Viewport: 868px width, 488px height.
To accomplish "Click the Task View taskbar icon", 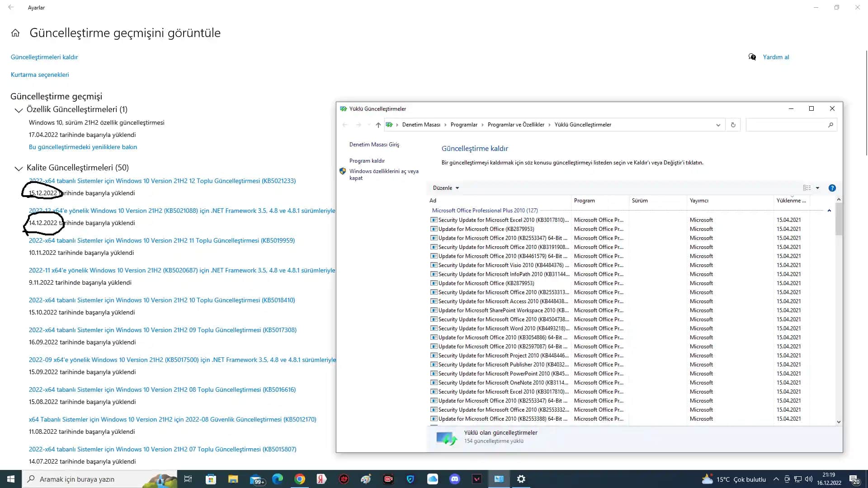I will (188, 479).
